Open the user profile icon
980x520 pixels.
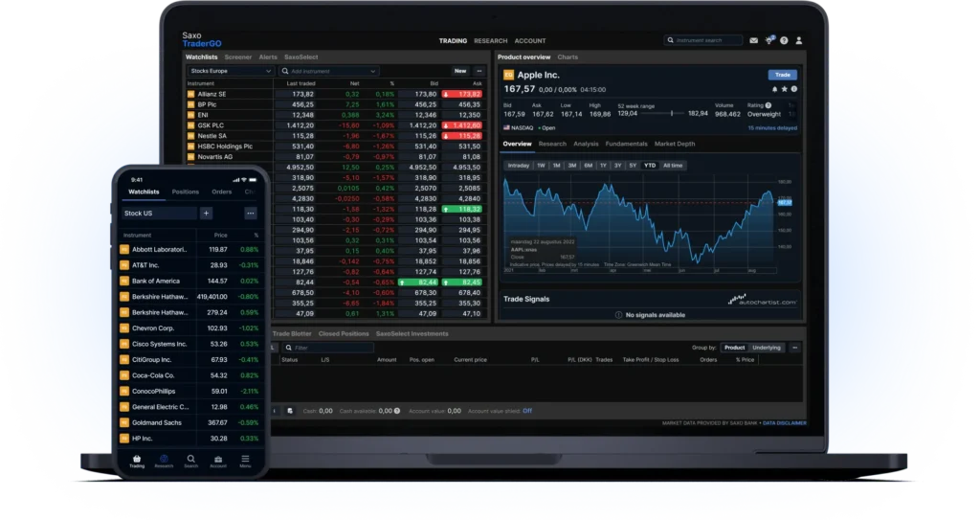pyautogui.click(x=799, y=40)
